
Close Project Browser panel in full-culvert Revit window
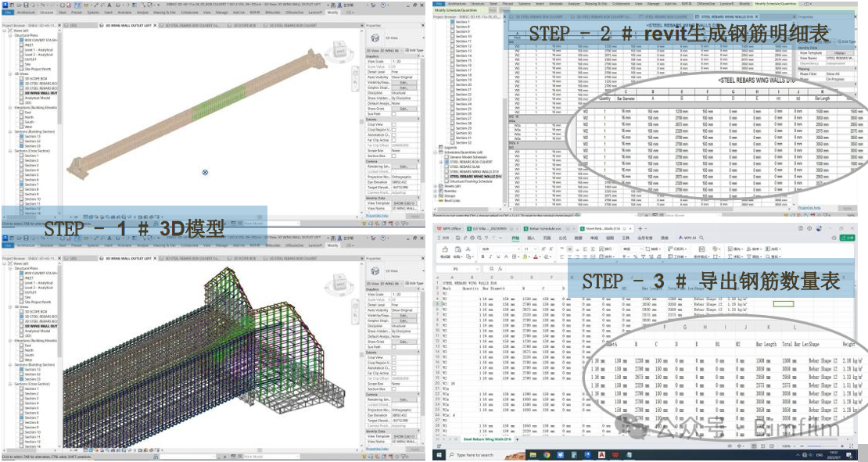click(x=58, y=26)
